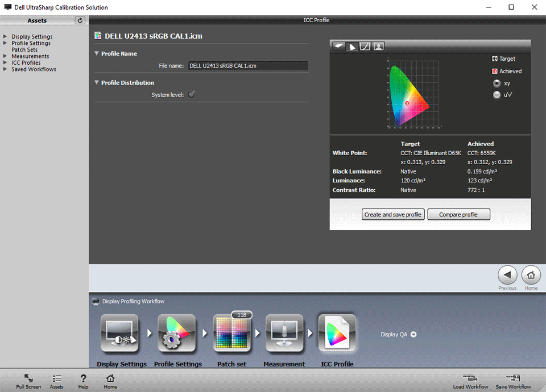This screenshot has height=392, width=546.
Task: Open Assets from bottom toolbar
Action: click(x=56, y=382)
